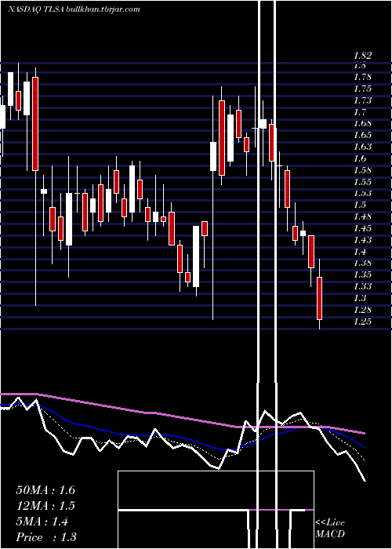Viewport: 392px width, 549px height.
Task: Click the 1.68 price axis label
Action: (x=362, y=123)
